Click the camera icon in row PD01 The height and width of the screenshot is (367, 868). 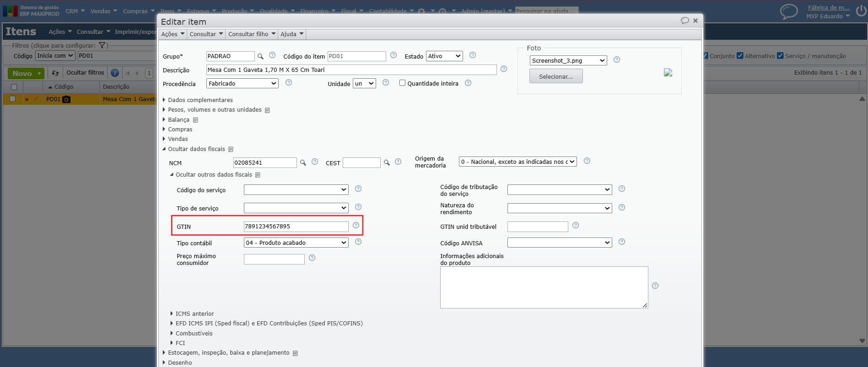(x=66, y=99)
